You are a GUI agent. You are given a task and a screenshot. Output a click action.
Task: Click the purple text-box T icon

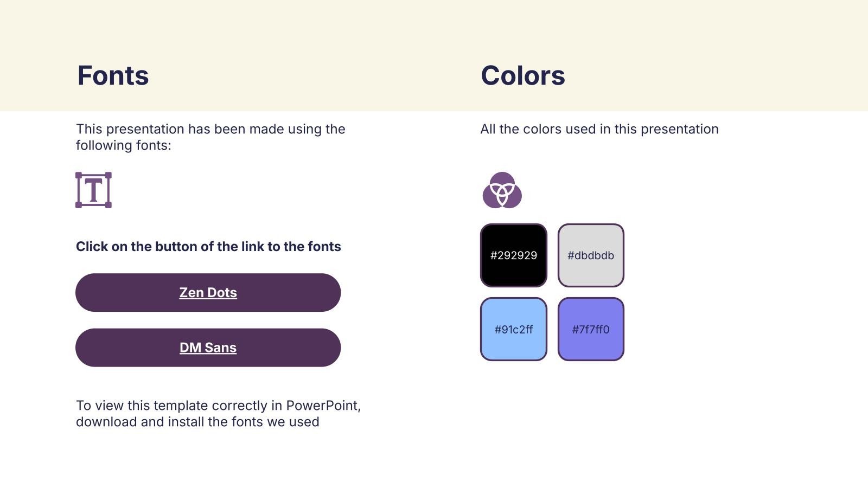[x=93, y=190]
